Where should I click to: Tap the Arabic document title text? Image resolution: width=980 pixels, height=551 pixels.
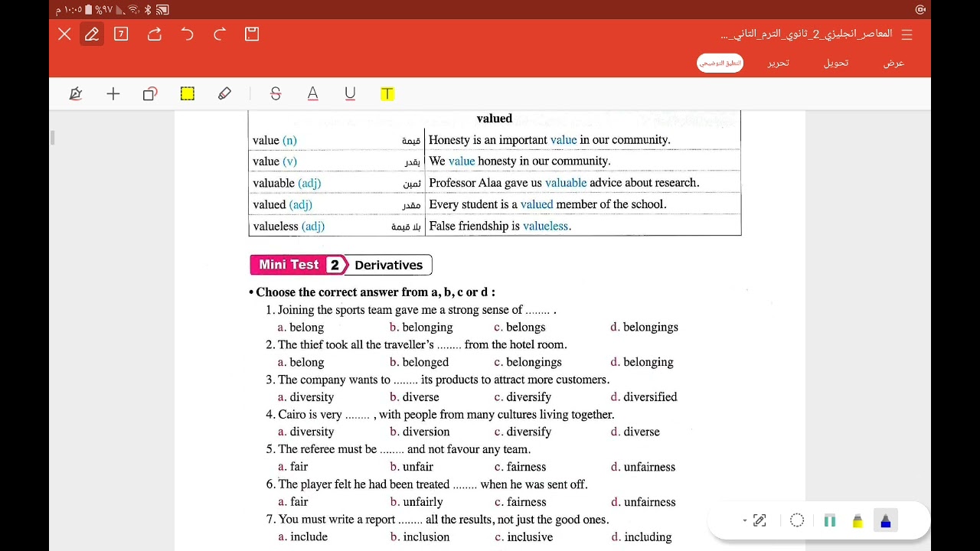click(x=806, y=34)
